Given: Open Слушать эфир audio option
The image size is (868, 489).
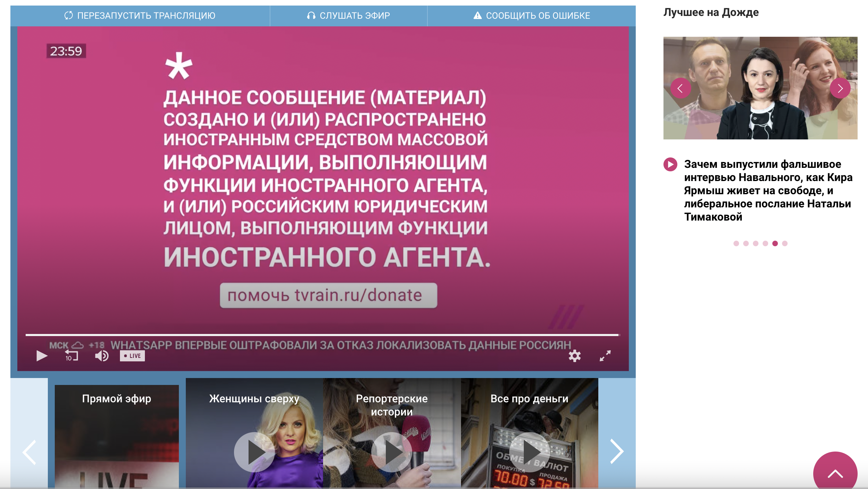Looking at the screenshot, I should (348, 16).
